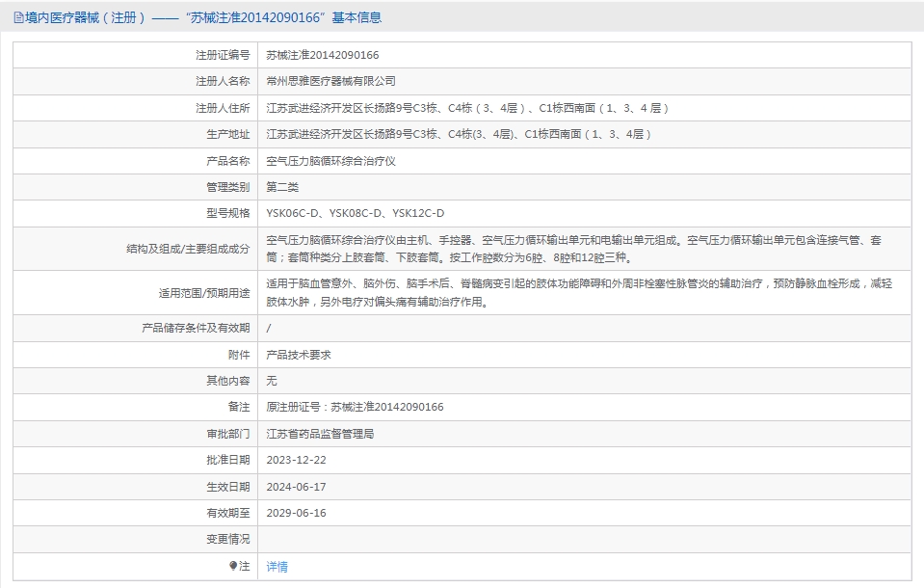Click the 生产地址 label
Image resolution: width=924 pixels, height=588 pixels.
(228, 134)
